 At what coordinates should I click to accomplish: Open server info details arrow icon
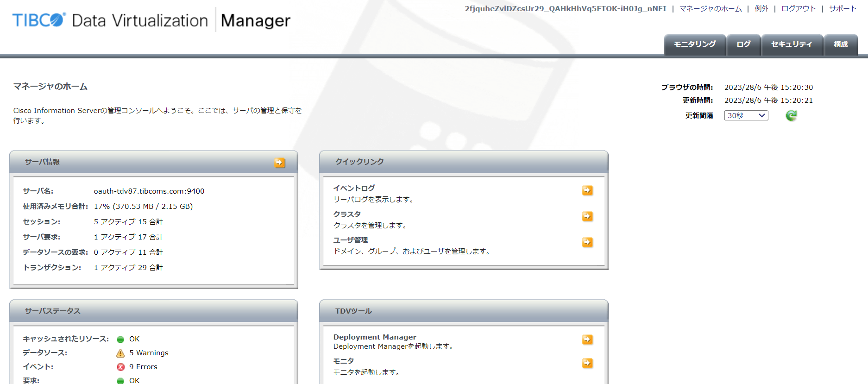coord(280,163)
